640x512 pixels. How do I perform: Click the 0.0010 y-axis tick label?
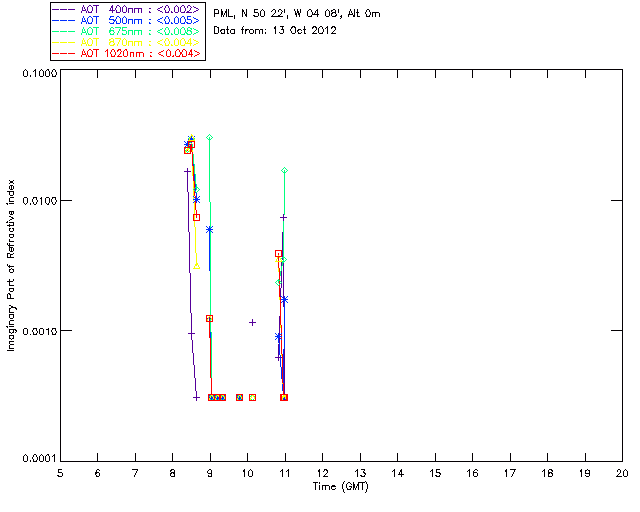pyautogui.click(x=40, y=331)
